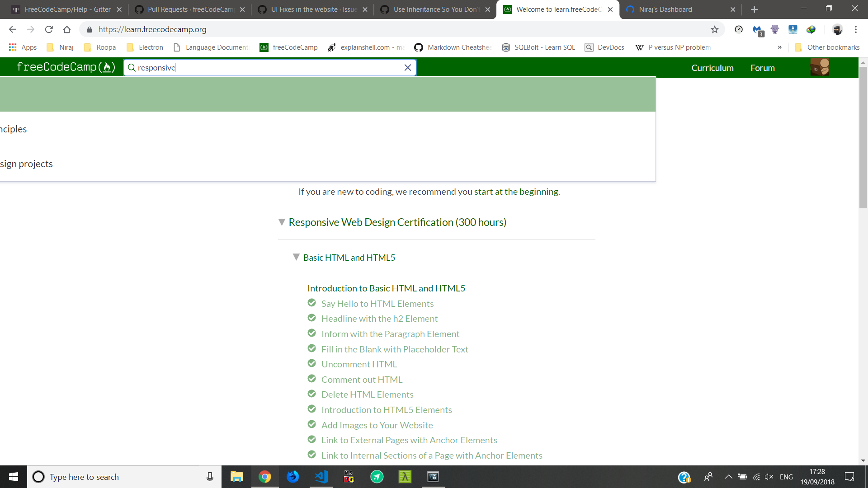This screenshot has width=868, height=488.
Task: Switch to UI Fixes in the website tab
Action: tap(313, 9)
